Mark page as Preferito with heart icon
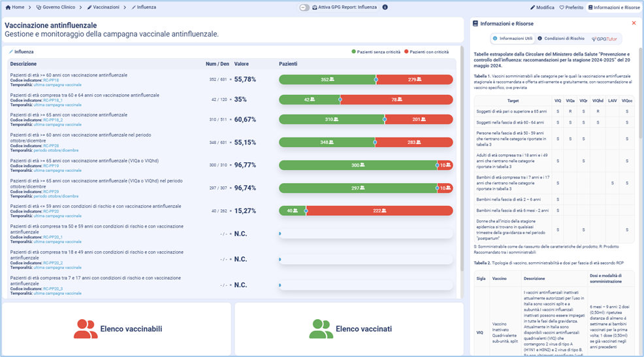The image size is (644, 357). [572, 7]
